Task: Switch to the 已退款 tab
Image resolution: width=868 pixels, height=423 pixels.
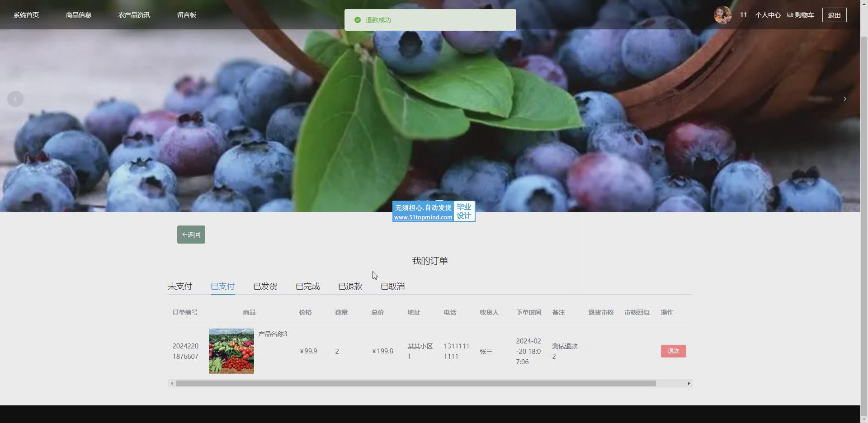Action: [350, 287]
